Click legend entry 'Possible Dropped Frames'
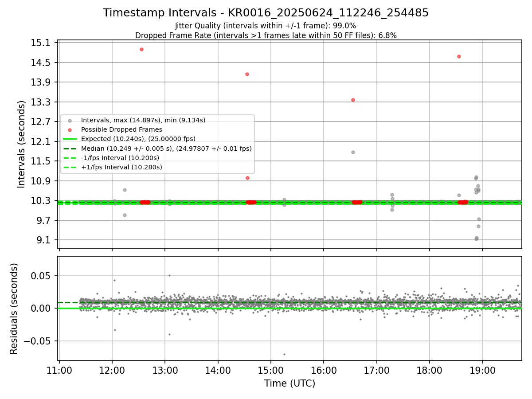Image resolution: width=532 pixels, height=399 pixels. (121, 129)
